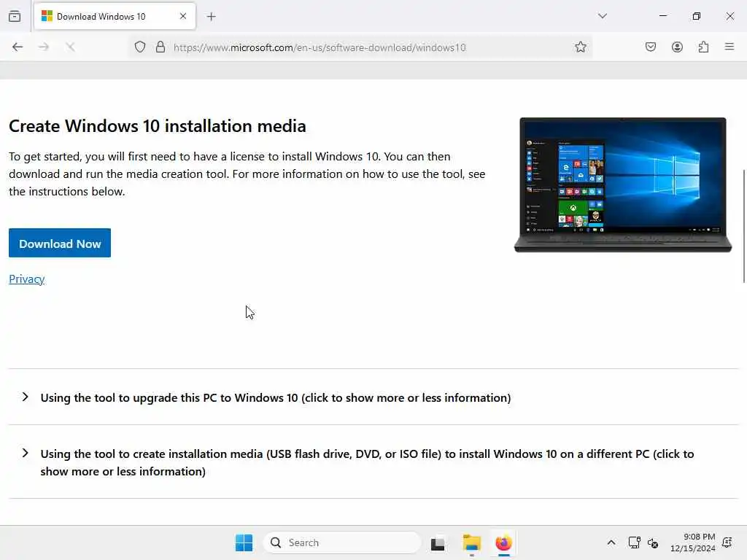The height and width of the screenshot is (560, 747).
Task: Click the page vertical scrollbar thumb
Action: (743, 226)
